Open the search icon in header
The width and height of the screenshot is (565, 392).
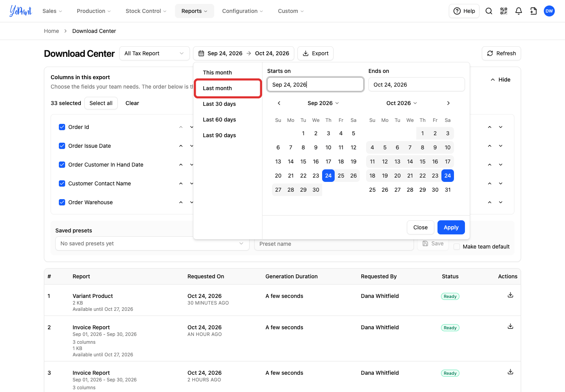[x=489, y=11]
